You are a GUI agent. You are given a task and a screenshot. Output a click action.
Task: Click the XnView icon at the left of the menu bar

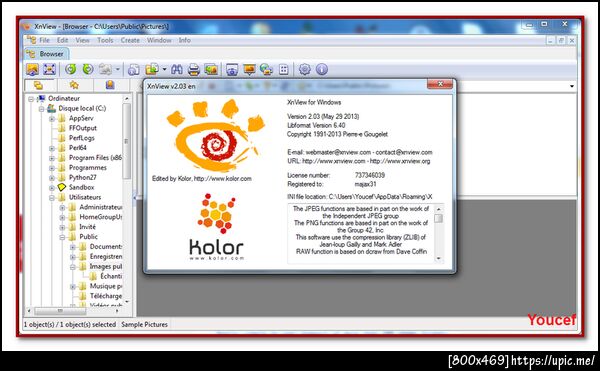[x=31, y=40]
